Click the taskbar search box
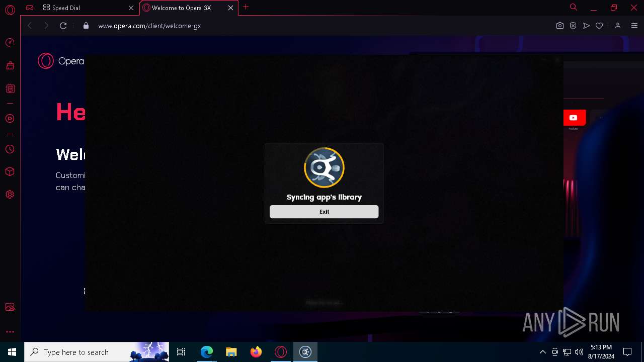Viewport: 644px width, 362px height. tap(98, 352)
